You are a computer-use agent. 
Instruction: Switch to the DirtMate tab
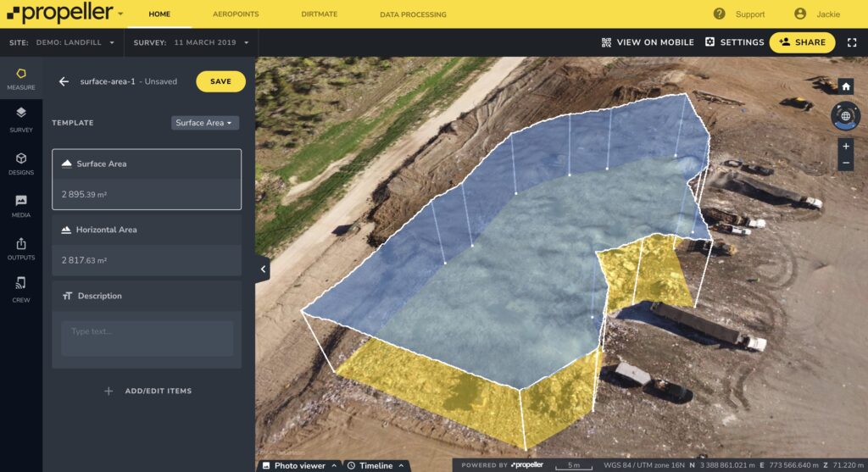[x=320, y=14]
